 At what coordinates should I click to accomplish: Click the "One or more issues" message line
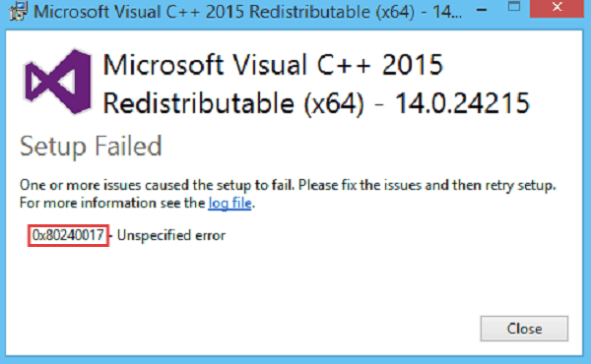(x=288, y=185)
